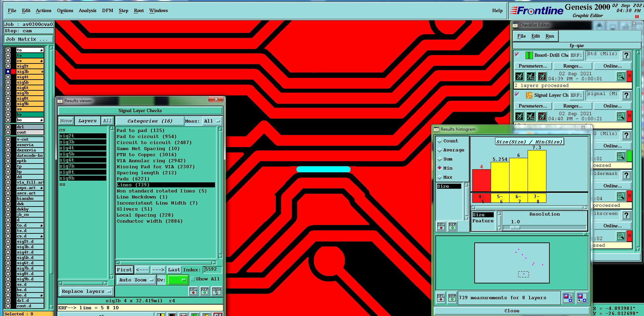Adjust the Resolution slider in histogram
Viewport: 644px width, 316px height.
515,228
